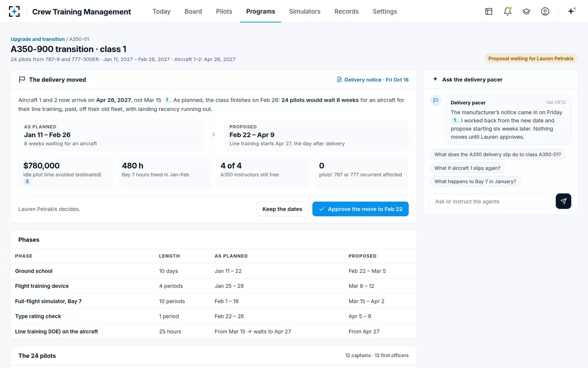Open the layout panel icon in header

tap(489, 11)
